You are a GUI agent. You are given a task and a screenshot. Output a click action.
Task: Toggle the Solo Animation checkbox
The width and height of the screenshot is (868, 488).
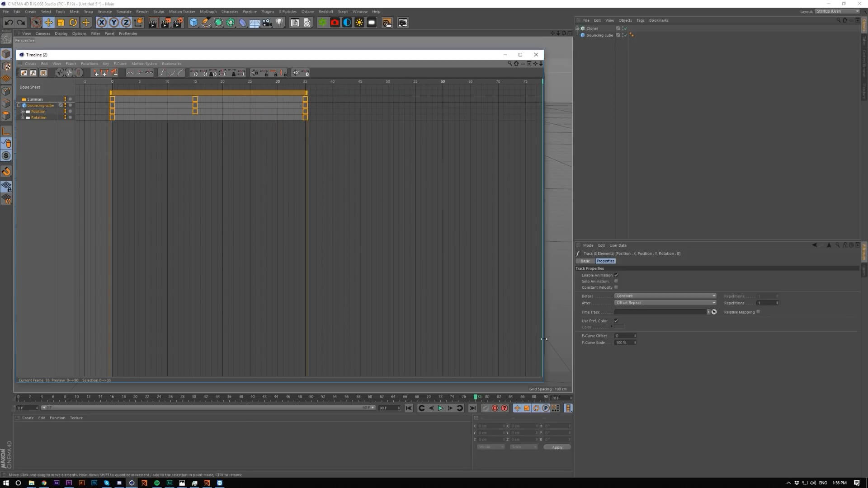pos(616,281)
